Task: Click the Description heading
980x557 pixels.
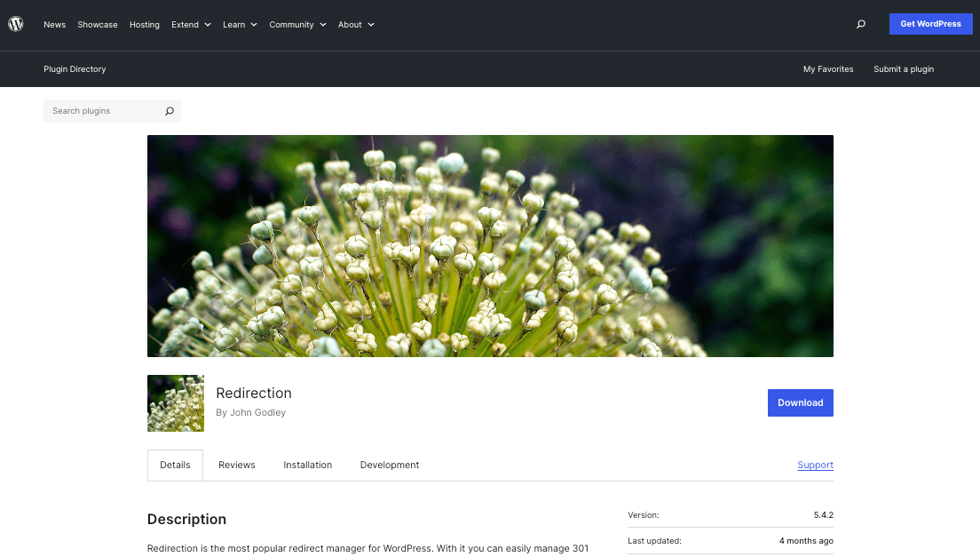Action: pyautogui.click(x=187, y=520)
